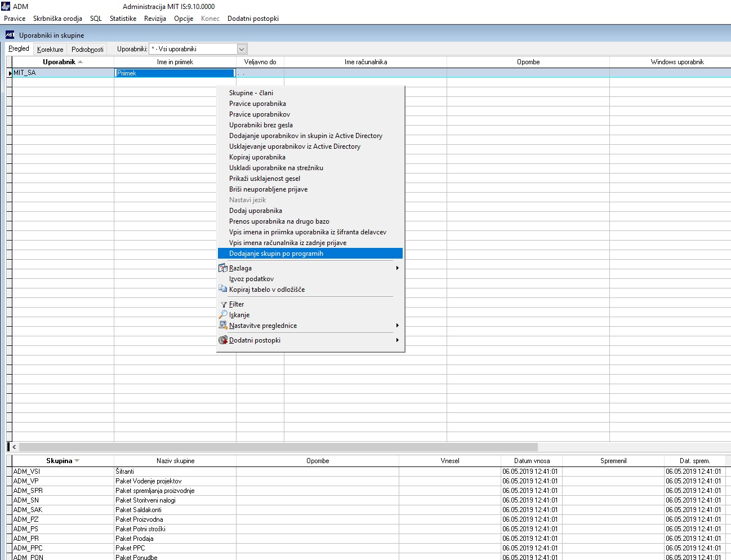Choose Usklajevanje uporabnikov iz Active Directory

(310, 146)
